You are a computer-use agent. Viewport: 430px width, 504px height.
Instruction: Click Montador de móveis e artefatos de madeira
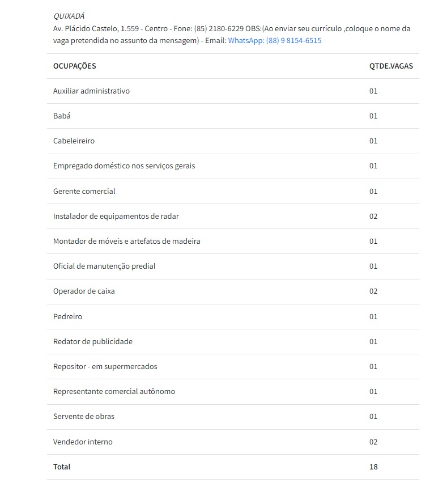click(x=127, y=241)
